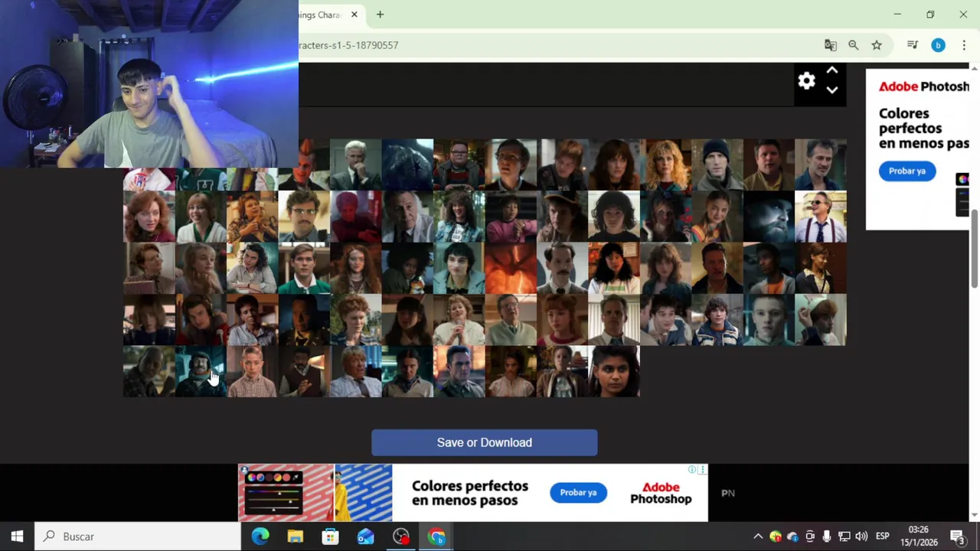The image size is (980, 551).
Task: Open the tier list settings gear
Action: [x=806, y=81]
